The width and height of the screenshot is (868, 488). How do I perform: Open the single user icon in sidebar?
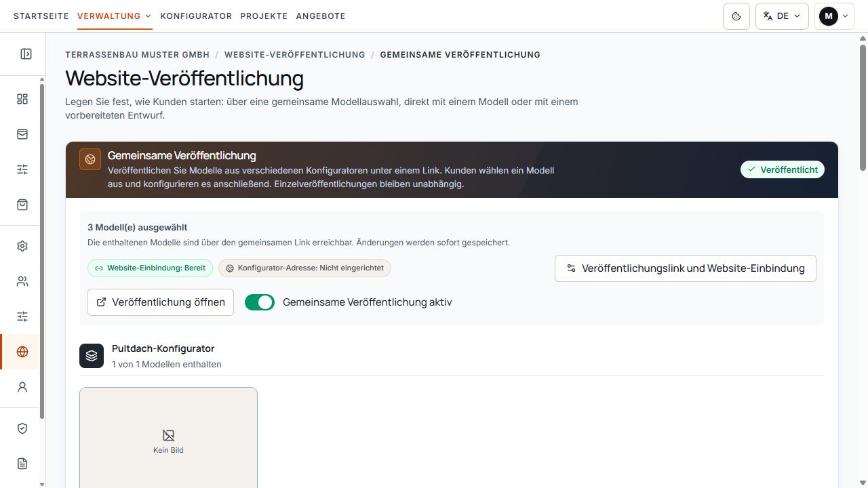22,387
